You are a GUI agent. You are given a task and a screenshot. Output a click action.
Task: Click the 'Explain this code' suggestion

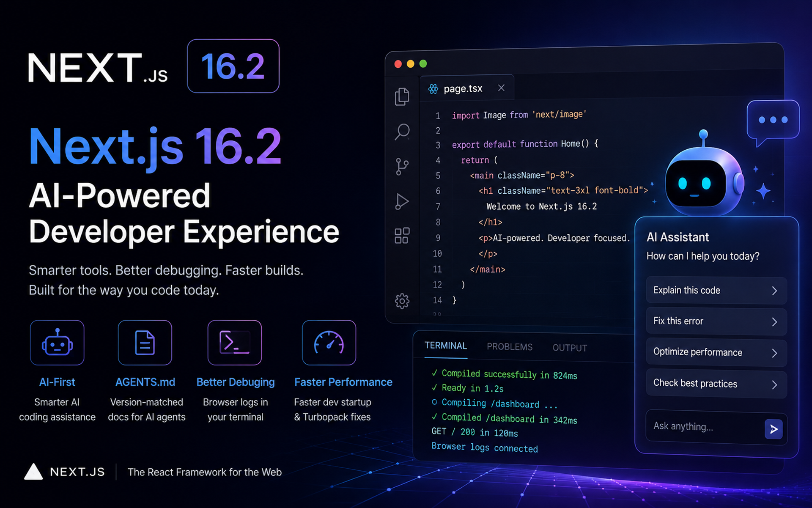[x=716, y=291]
